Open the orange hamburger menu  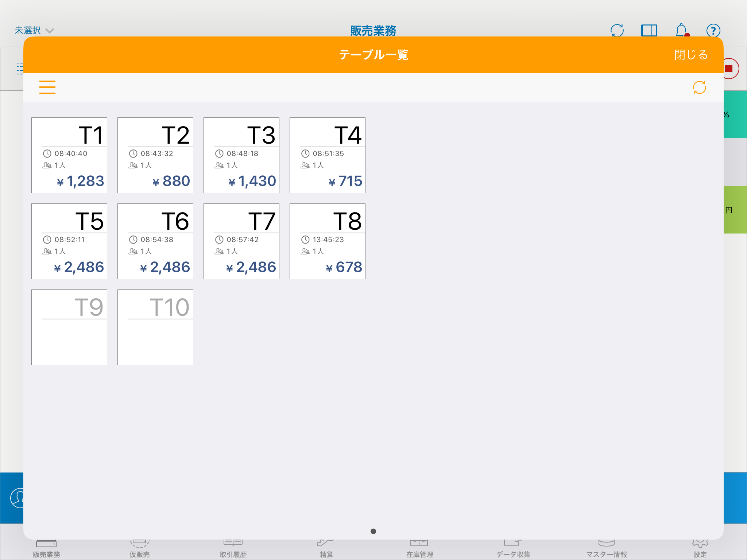coord(47,87)
